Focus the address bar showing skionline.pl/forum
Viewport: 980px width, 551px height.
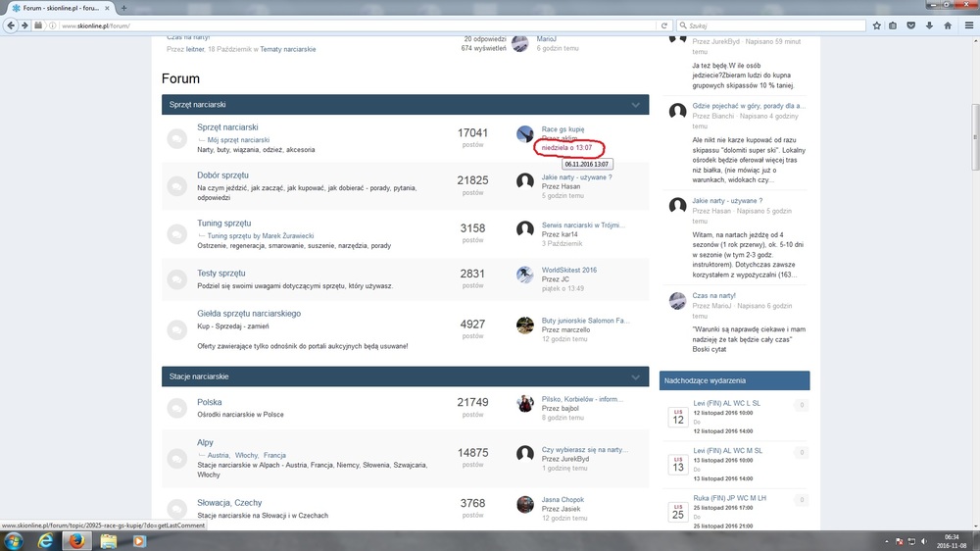click(x=355, y=25)
